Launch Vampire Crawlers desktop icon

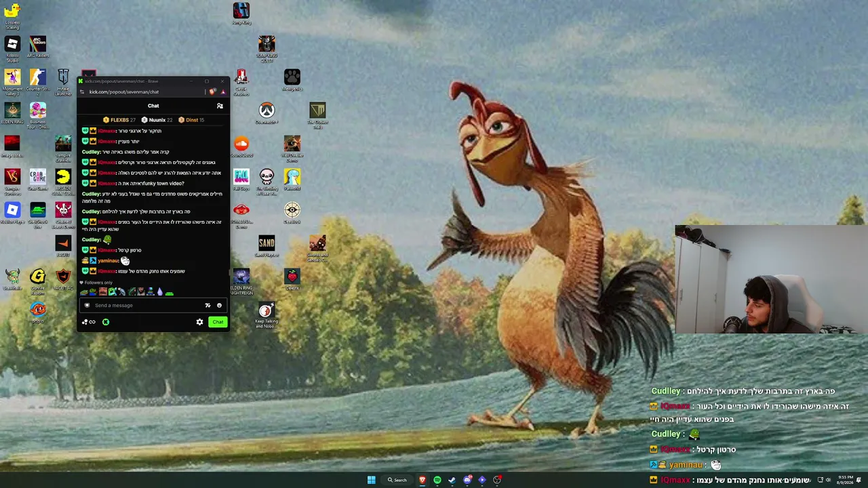[x=63, y=148]
